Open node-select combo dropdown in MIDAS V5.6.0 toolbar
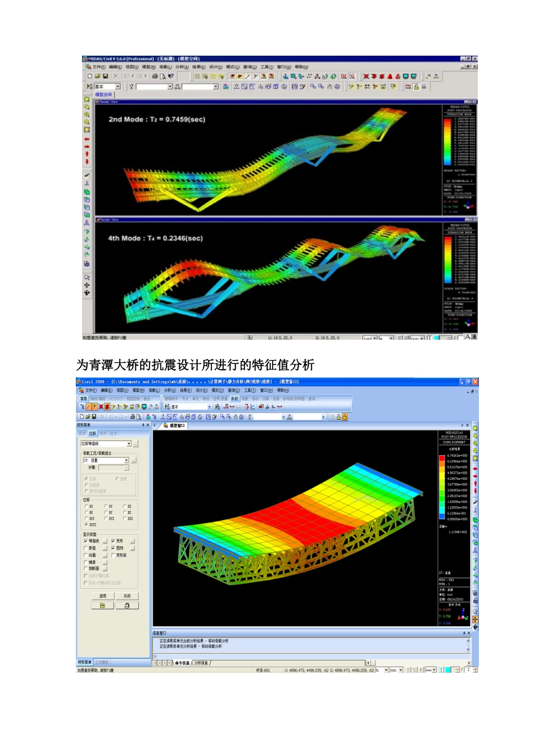Viewport: 534px width, 756px height. [x=170, y=87]
